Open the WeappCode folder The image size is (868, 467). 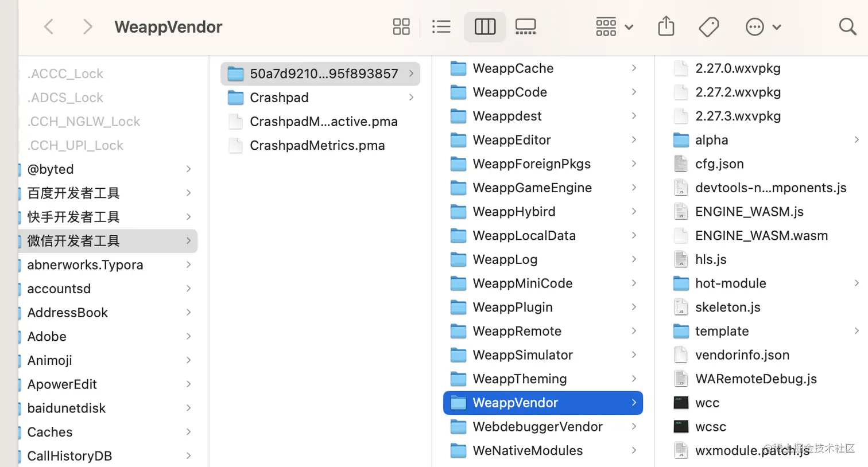[x=543, y=92]
